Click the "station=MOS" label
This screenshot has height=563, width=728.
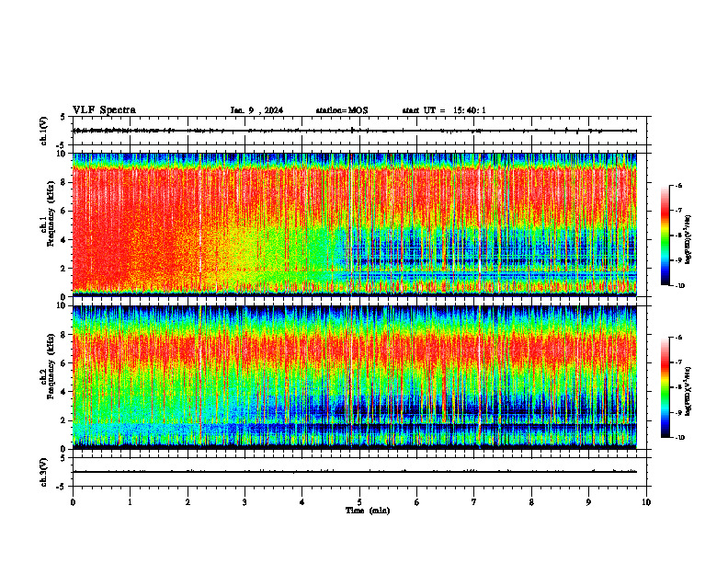(342, 110)
